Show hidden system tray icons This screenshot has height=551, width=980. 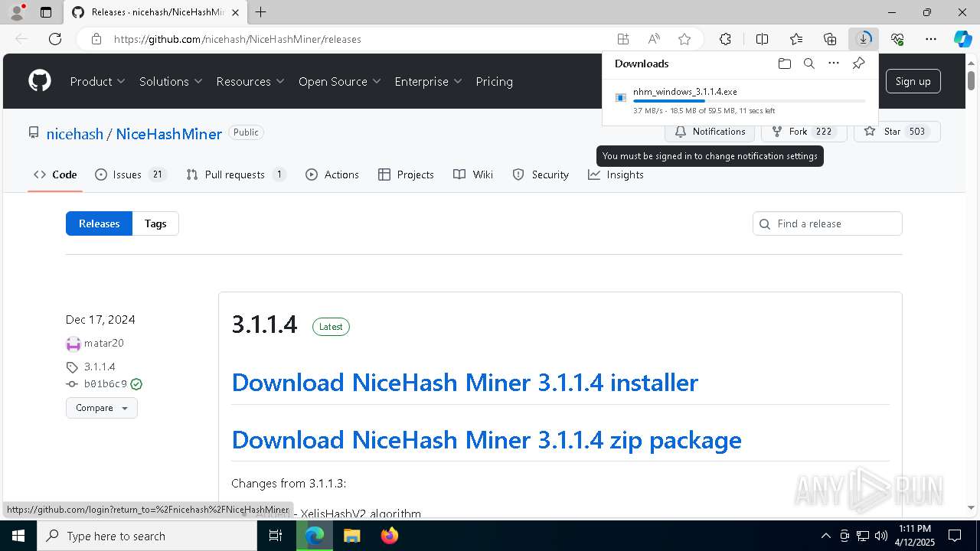pyautogui.click(x=825, y=536)
